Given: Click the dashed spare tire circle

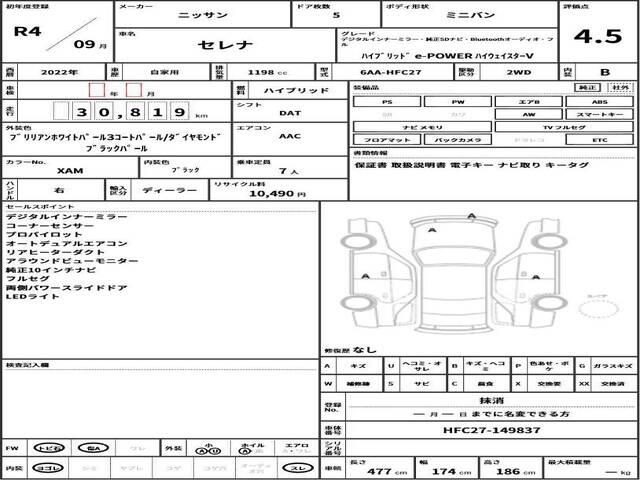Looking at the screenshot, I should click(598, 309).
